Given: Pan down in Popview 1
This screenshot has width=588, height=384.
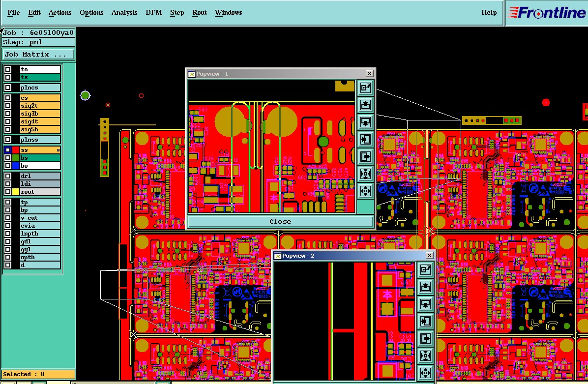Looking at the screenshot, I should pyautogui.click(x=365, y=122).
